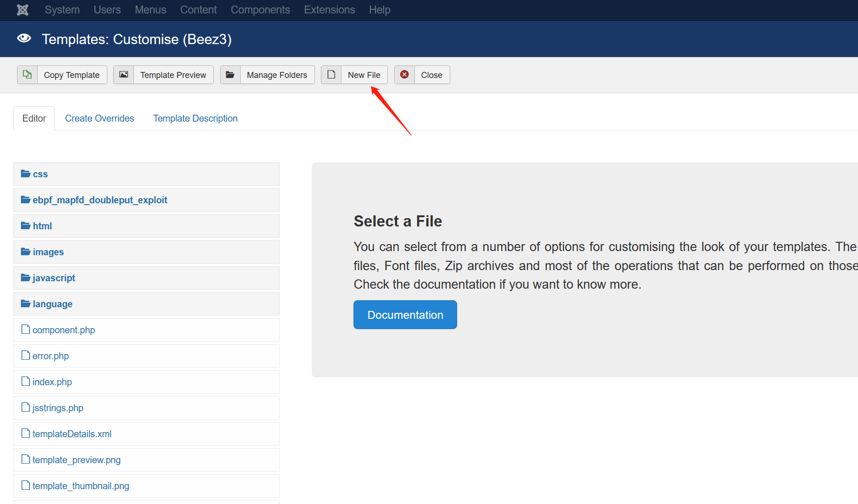Screen dimensions: 858x504
Task: Click the javascript folder icon
Action: pos(26,278)
